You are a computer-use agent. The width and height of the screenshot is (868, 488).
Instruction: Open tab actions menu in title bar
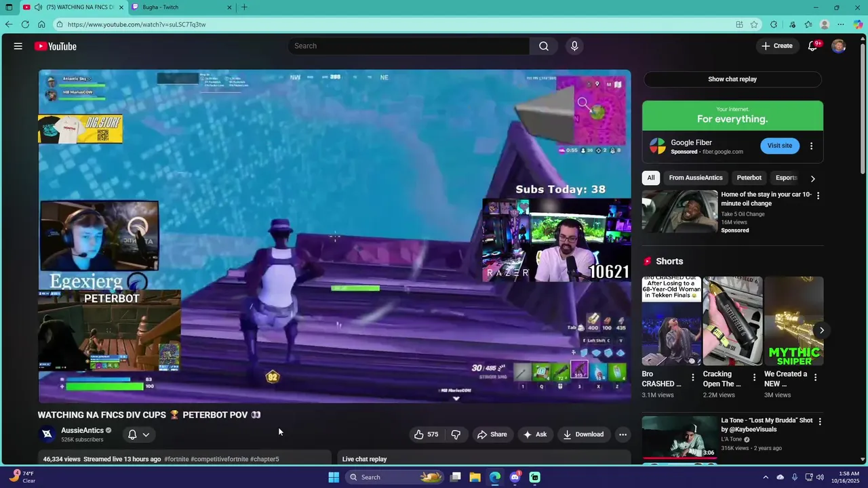[x=9, y=7]
